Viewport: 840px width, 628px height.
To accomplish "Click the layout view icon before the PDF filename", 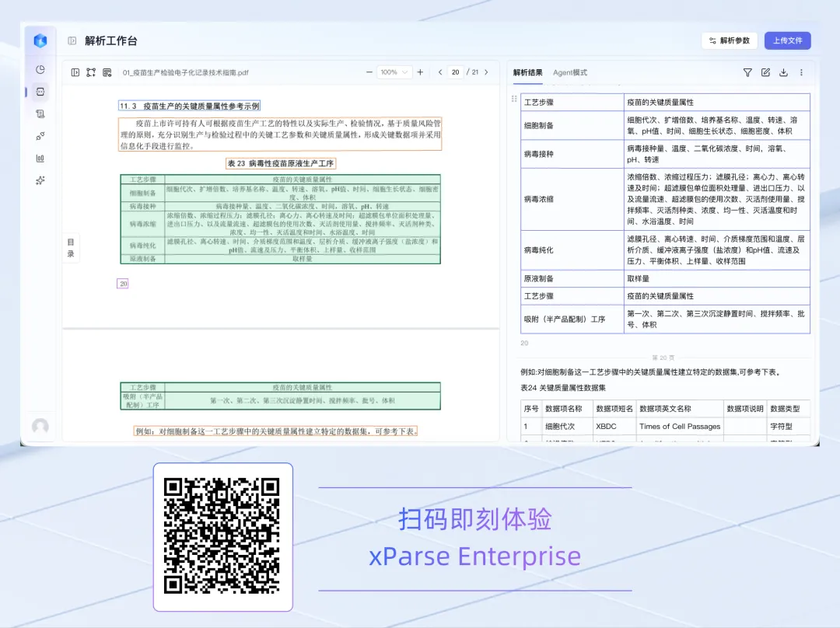I will [107, 72].
